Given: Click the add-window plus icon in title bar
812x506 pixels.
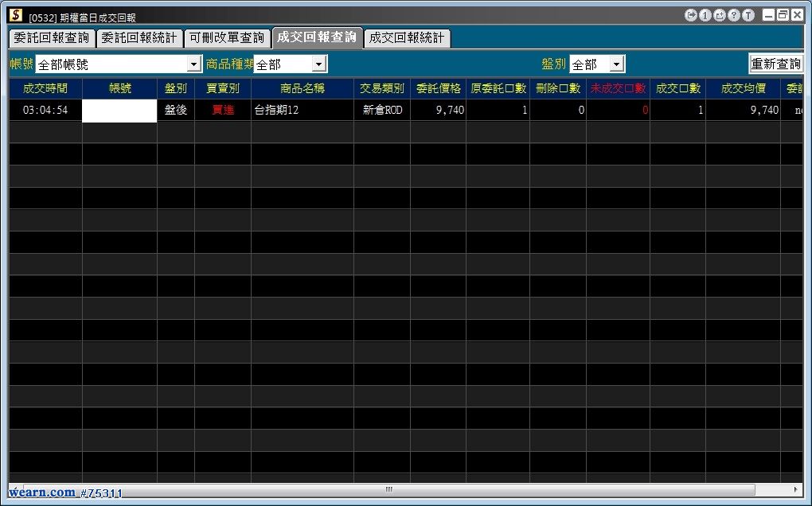Looking at the screenshot, I should [x=720, y=16].
